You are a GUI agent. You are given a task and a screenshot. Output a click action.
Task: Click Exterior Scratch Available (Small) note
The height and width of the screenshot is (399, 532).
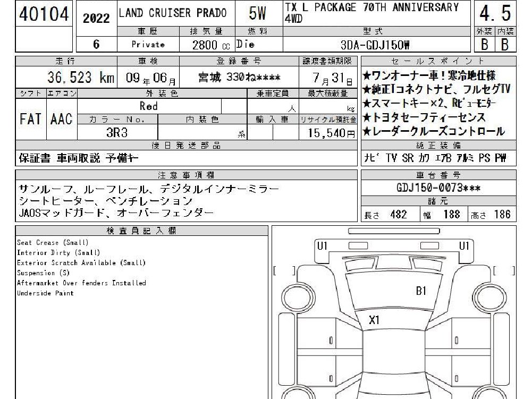[x=81, y=263]
